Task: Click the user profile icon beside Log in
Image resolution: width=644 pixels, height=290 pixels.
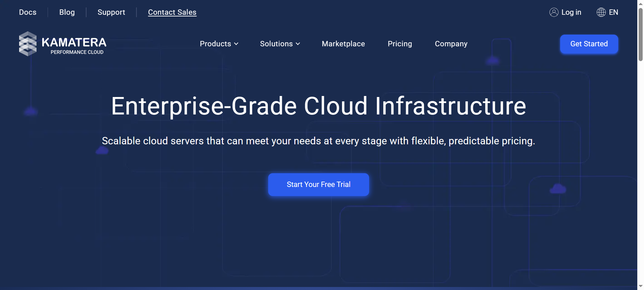Action: point(554,12)
